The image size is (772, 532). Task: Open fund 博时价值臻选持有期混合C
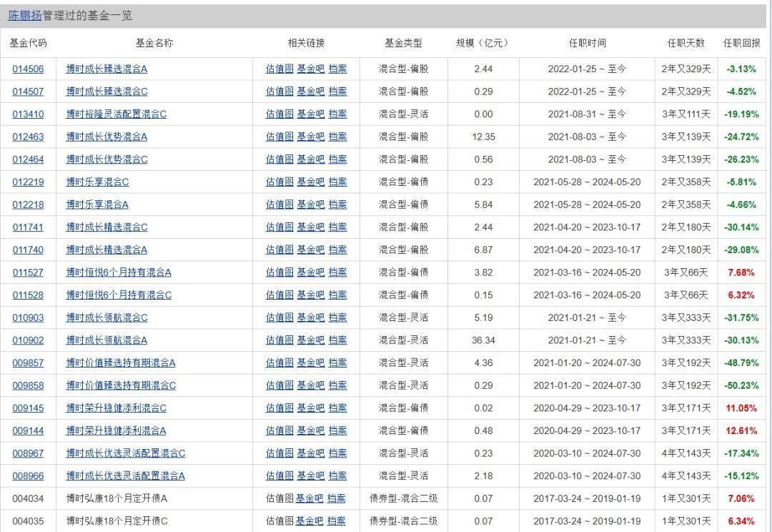click(121, 385)
